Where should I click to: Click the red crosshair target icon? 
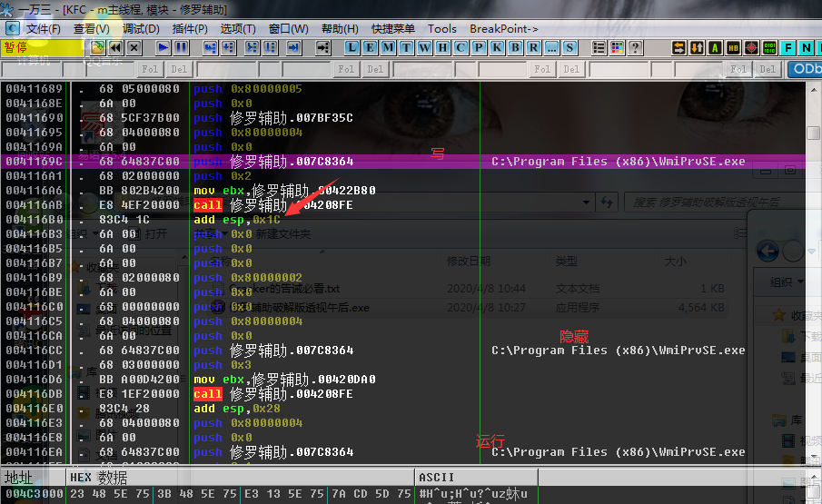(x=752, y=48)
